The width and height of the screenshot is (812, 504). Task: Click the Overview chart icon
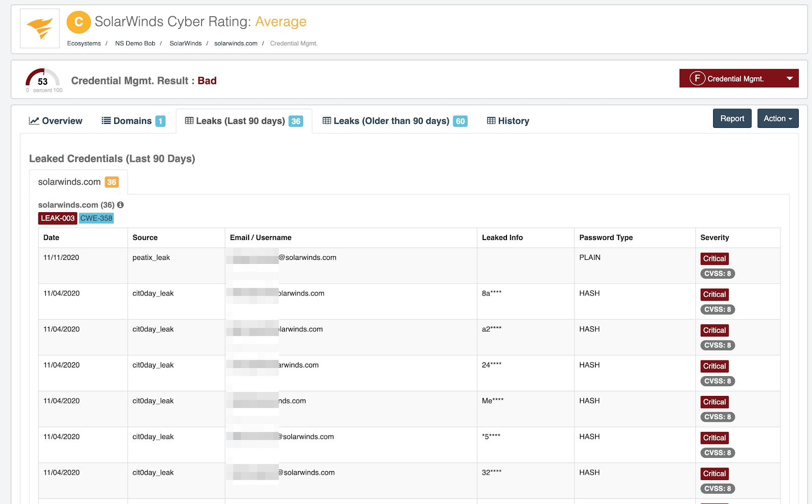pos(34,121)
